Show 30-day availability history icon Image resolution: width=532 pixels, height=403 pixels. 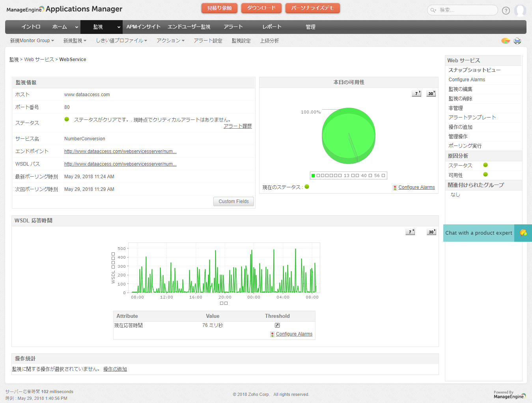click(431, 93)
